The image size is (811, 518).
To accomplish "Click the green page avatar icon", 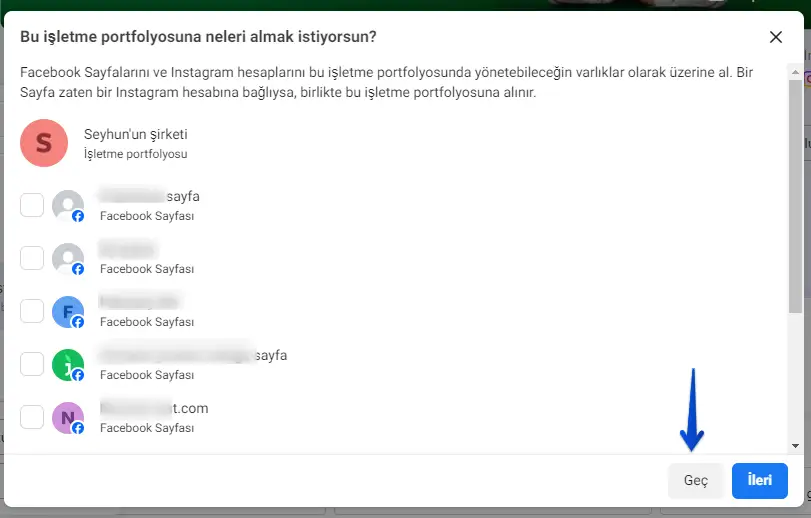I will [x=67, y=364].
